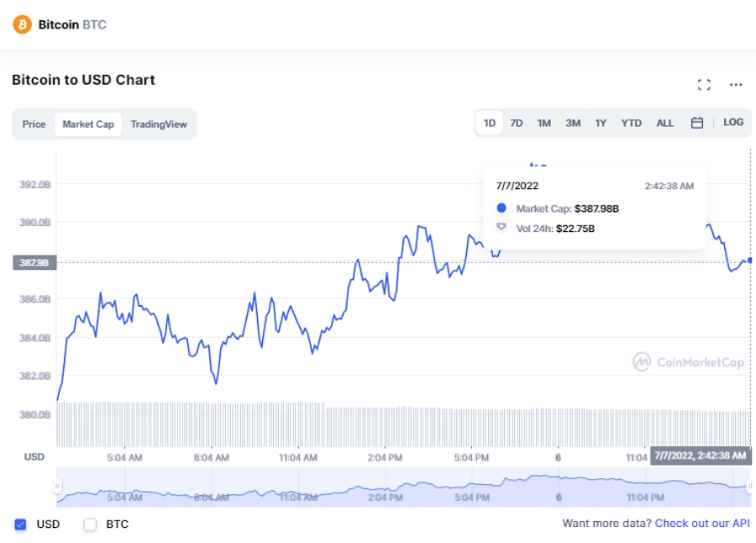Display ALL time chart data
Screen dimensions: 756x543
tap(664, 123)
